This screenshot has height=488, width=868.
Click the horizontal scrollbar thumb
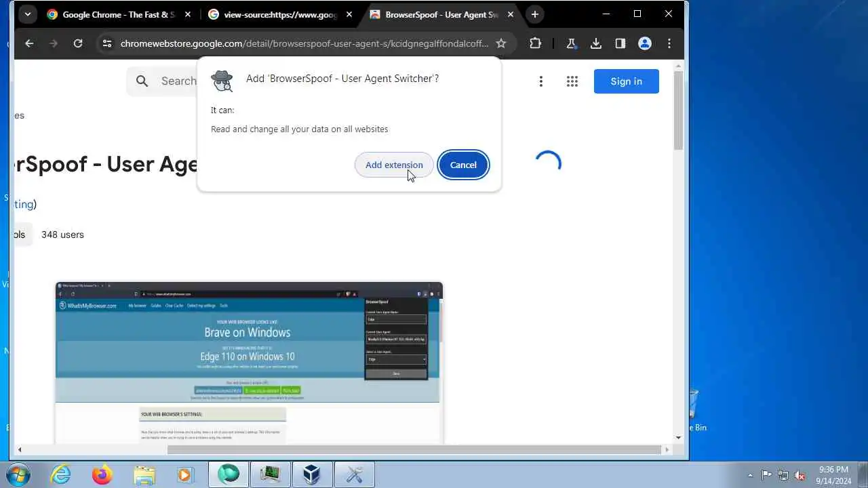point(414,449)
